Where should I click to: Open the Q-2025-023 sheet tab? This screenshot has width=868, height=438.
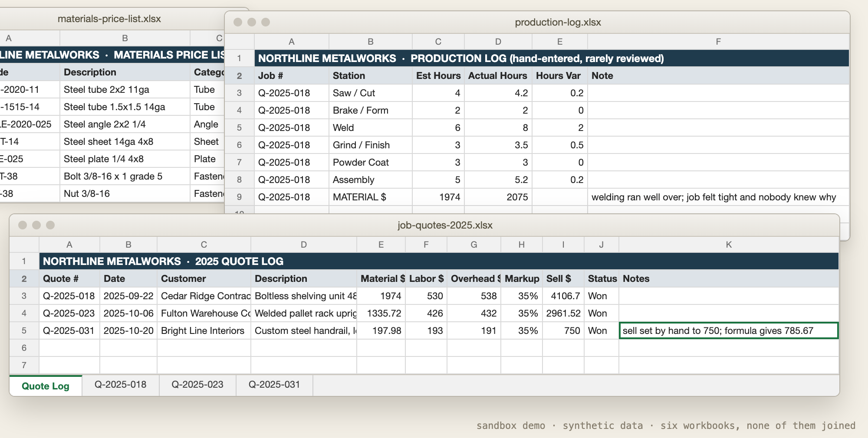click(197, 385)
